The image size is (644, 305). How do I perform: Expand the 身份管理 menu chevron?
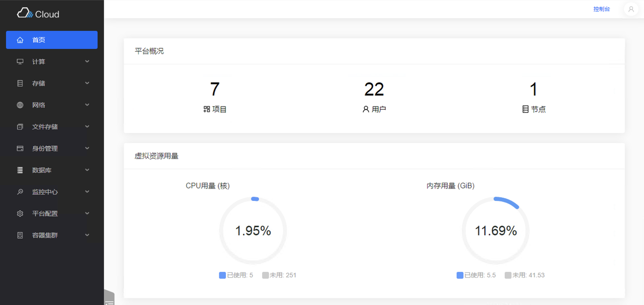pyautogui.click(x=87, y=148)
